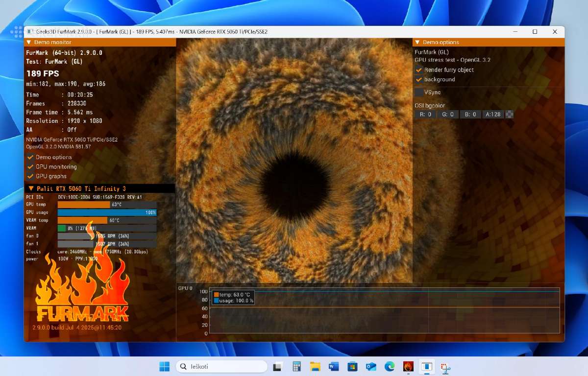Click the "189 FPS" readout

(x=43, y=73)
